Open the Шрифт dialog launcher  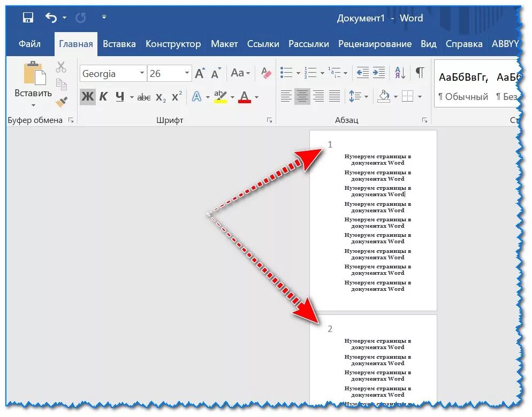(x=269, y=120)
